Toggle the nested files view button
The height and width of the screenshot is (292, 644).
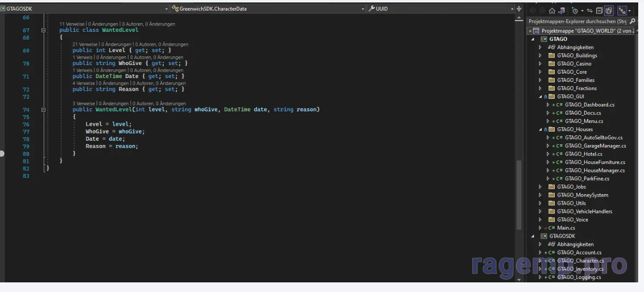point(622,11)
